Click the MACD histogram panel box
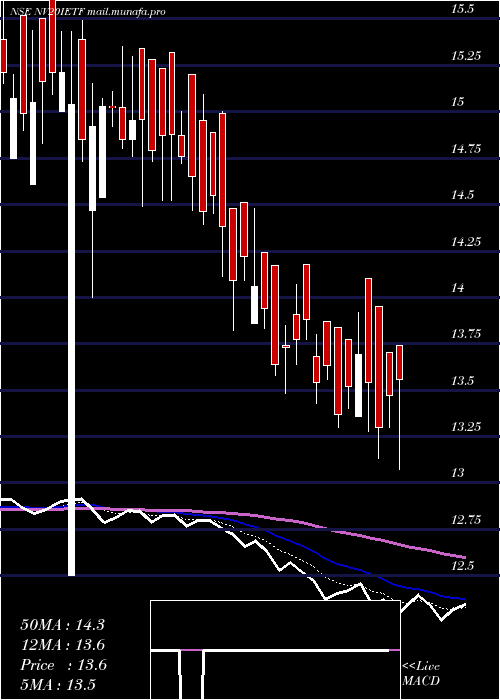 [275, 650]
